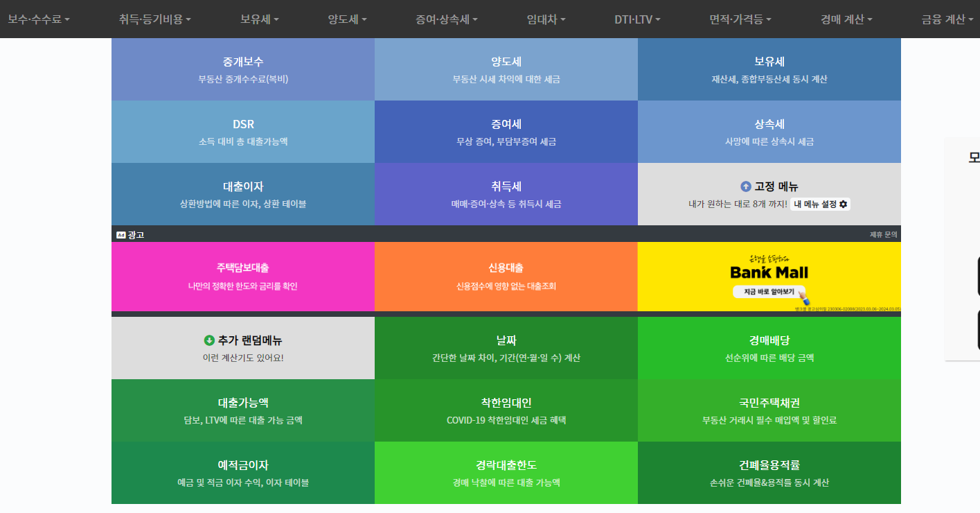Select the 양도세 capital gains tax tile
This screenshot has height=513, width=980.
pyautogui.click(x=506, y=69)
